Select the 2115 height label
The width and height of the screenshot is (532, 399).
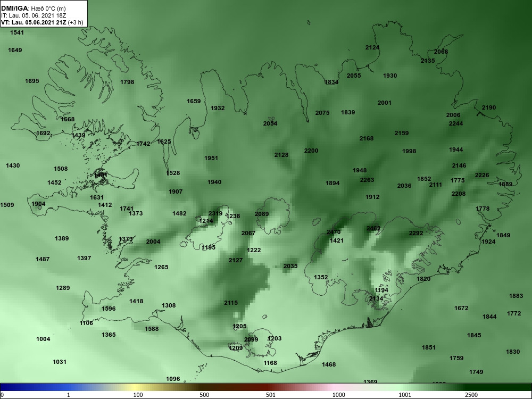click(231, 303)
